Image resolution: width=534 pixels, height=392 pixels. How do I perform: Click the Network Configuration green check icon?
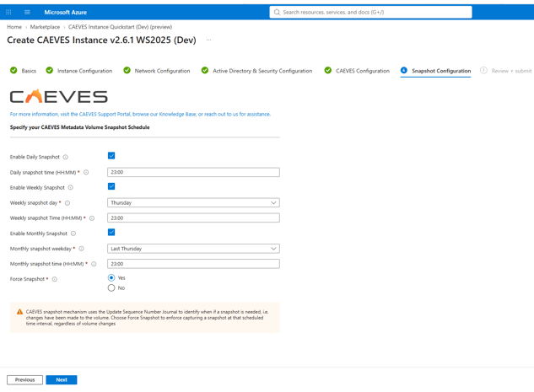(x=127, y=71)
